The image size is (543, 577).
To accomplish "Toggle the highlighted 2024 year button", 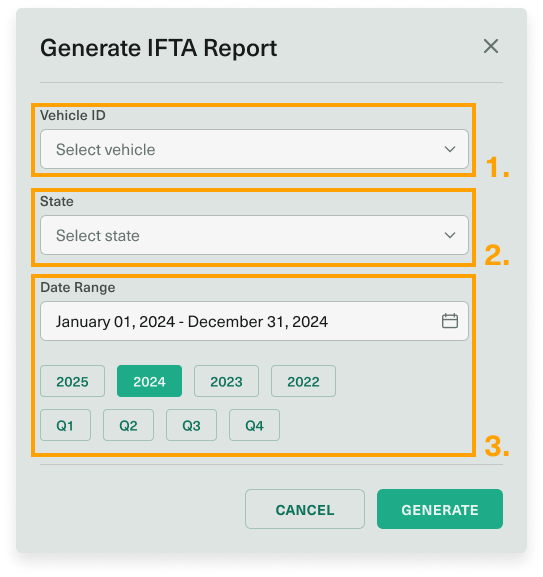I will [149, 381].
